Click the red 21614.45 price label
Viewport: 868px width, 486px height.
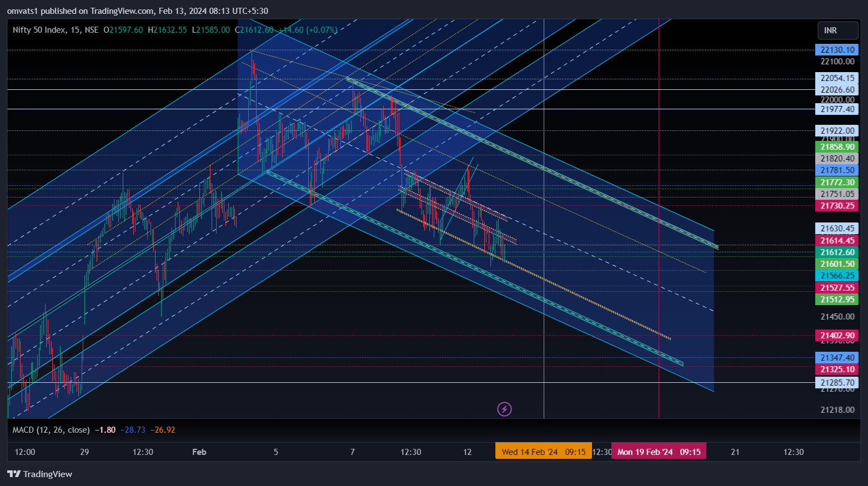click(x=837, y=241)
